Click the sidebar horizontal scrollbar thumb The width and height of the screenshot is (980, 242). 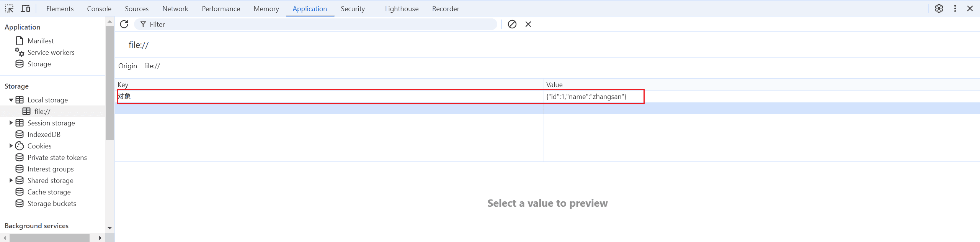pyautogui.click(x=50, y=238)
